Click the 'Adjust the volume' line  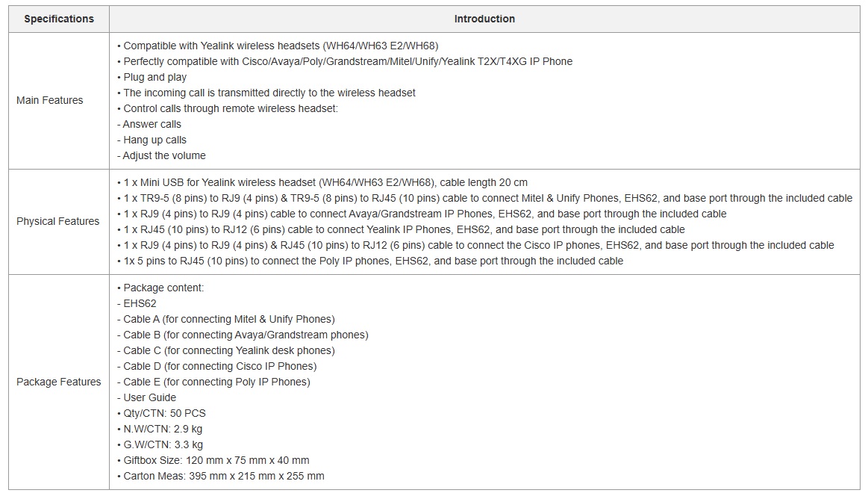(x=163, y=155)
